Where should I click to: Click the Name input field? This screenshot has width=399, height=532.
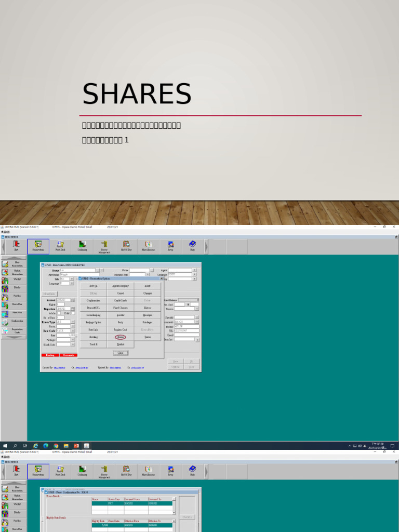click(78, 270)
